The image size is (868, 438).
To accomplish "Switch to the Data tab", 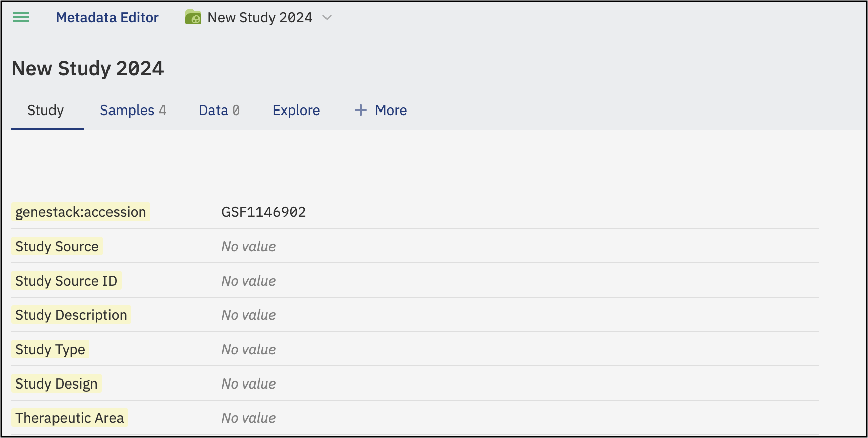I will point(220,111).
